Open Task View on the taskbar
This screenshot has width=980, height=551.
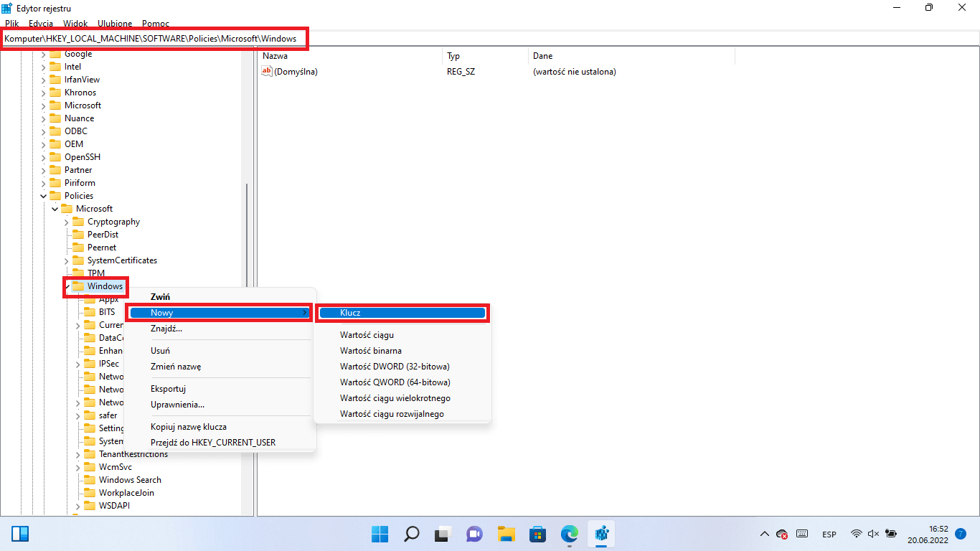click(x=443, y=534)
